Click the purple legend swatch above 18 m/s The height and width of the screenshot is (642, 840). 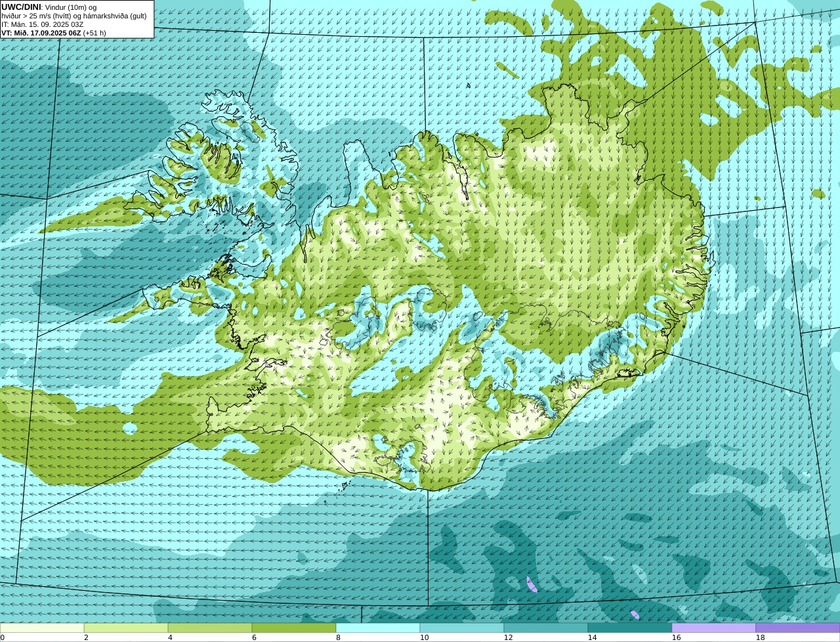pyautogui.click(x=798, y=628)
